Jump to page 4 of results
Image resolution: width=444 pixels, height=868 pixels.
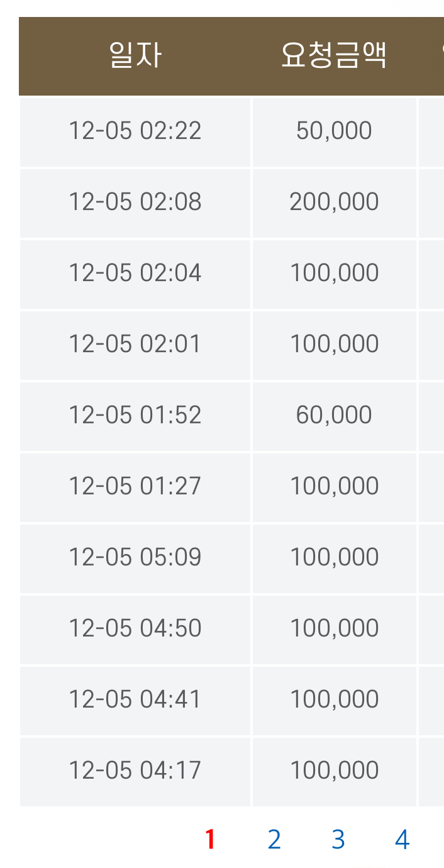click(x=402, y=840)
